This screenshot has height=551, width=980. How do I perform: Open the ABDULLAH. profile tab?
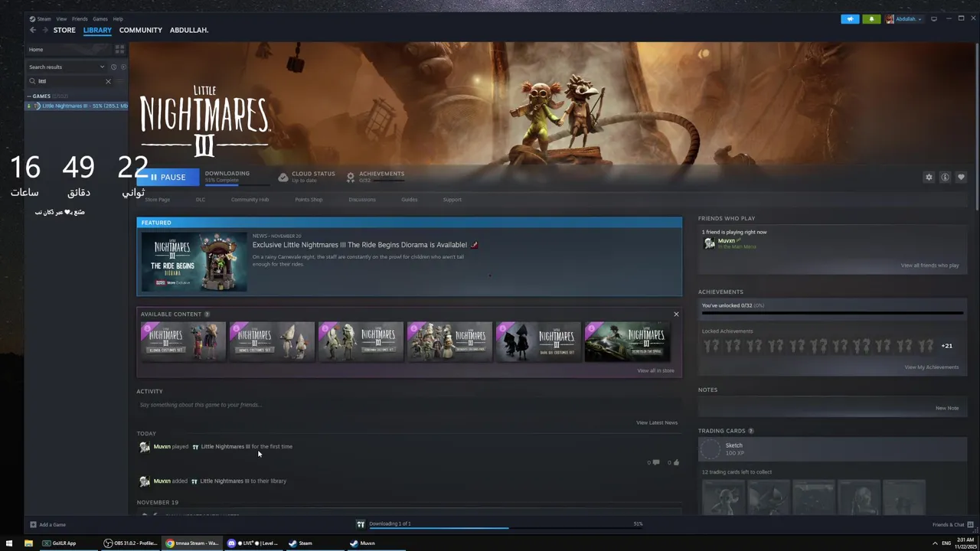189,30
